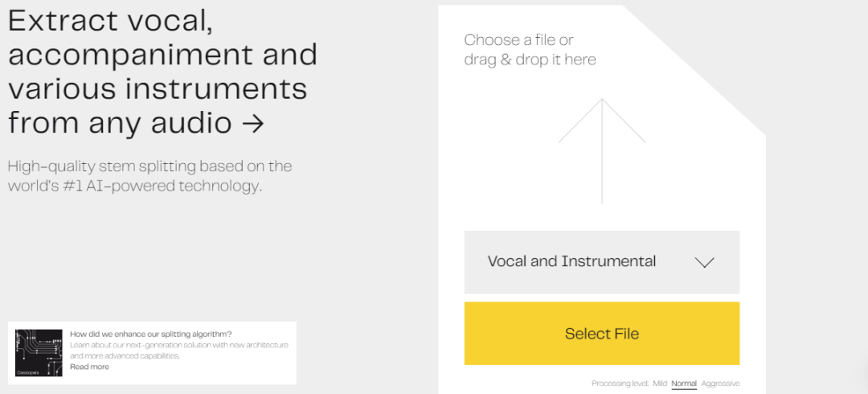Viewport: 868px width, 394px height.
Task: Set processing level to Mild
Action: click(x=660, y=384)
